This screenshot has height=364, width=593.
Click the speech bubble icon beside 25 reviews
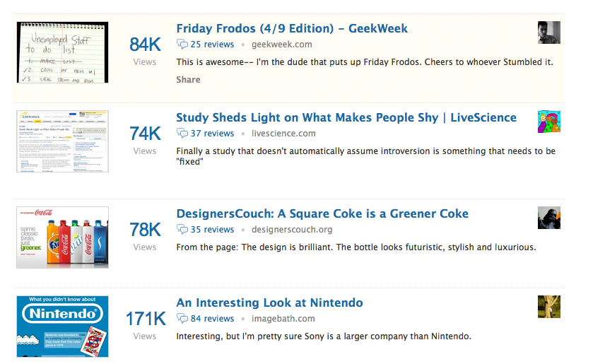(x=182, y=45)
